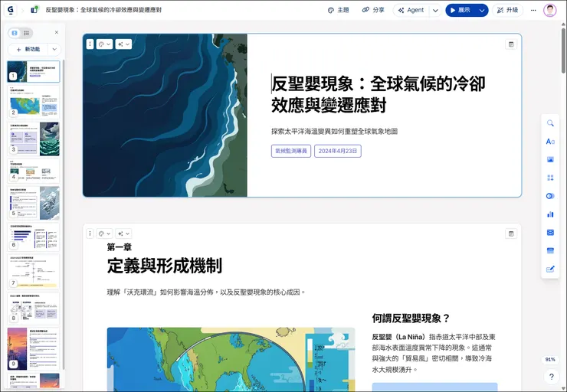Image resolution: width=567 pixels, height=392 pixels.
Task: Click the main title 反聖嬰現象 heading
Action: point(379,94)
